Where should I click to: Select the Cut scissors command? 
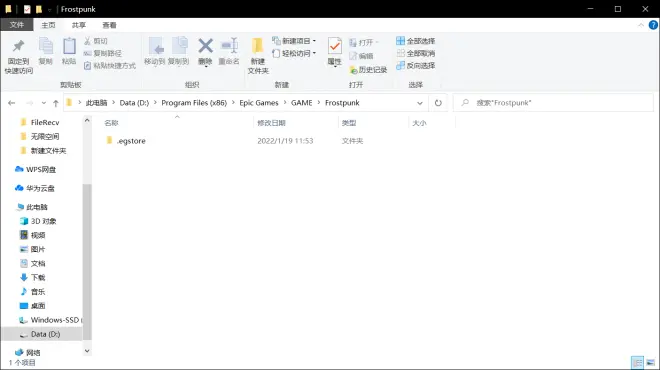[96, 41]
